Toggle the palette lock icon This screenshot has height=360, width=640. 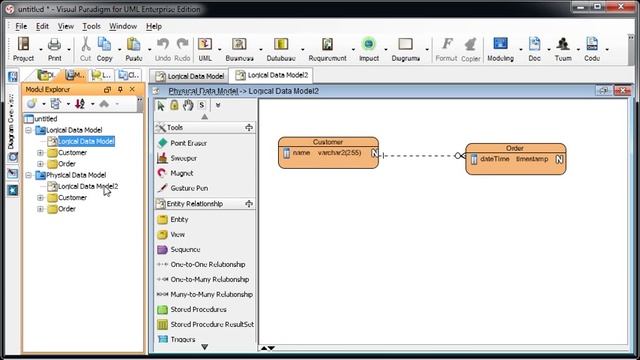174,105
